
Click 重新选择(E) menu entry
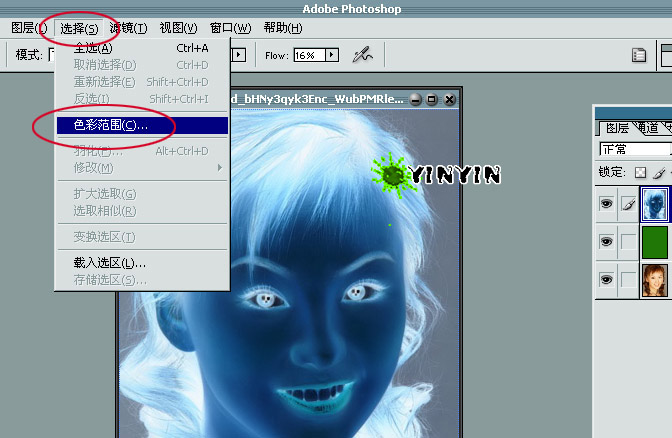point(142,82)
